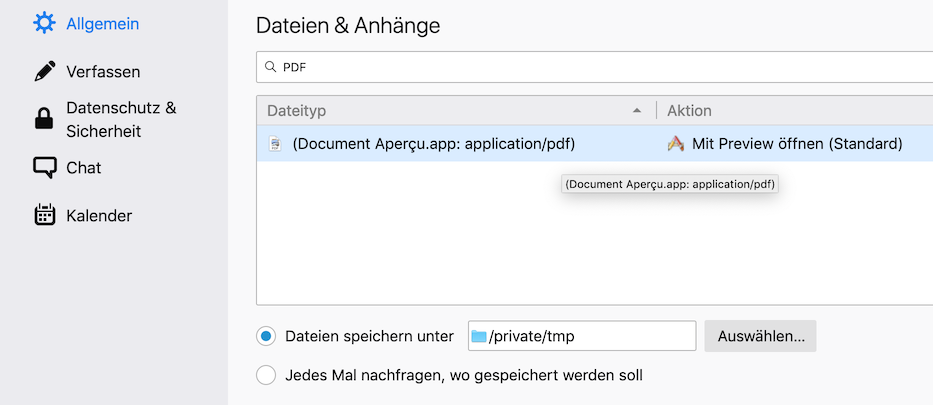
Task: Click the Datenschutz lock icon
Action: click(44, 119)
